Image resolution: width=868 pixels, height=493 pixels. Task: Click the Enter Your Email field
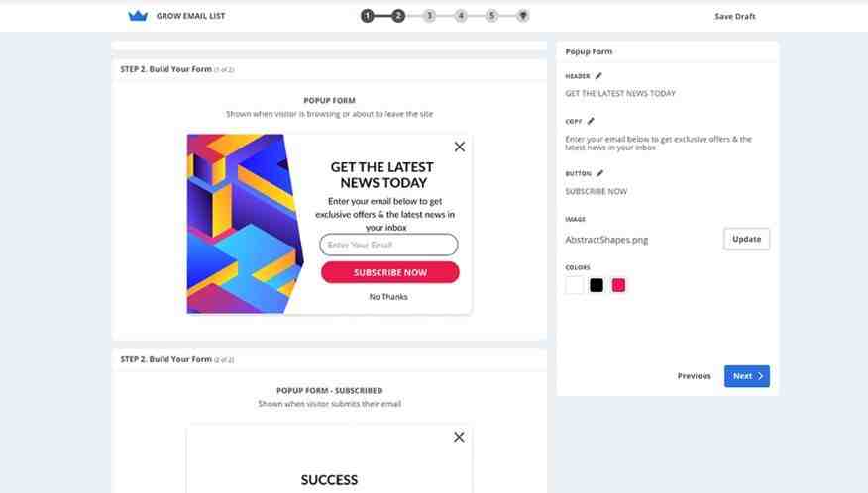click(x=388, y=245)
